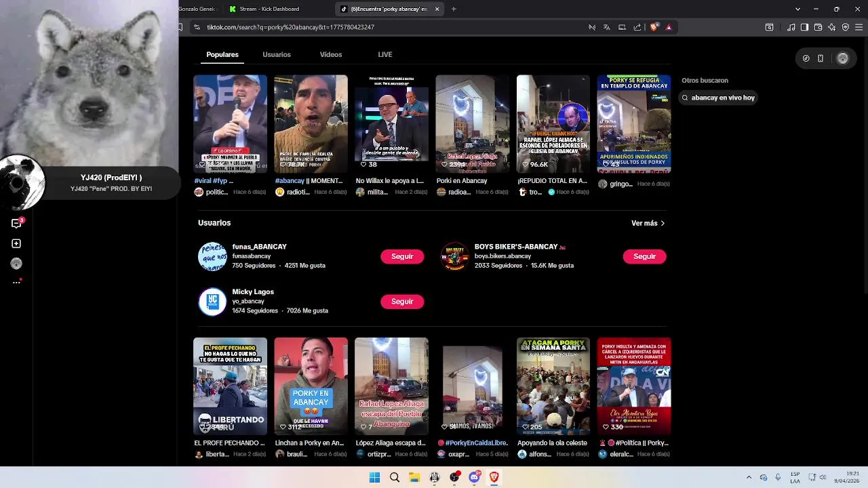Click the install app icon in address bar

click(x=622, y=27)
